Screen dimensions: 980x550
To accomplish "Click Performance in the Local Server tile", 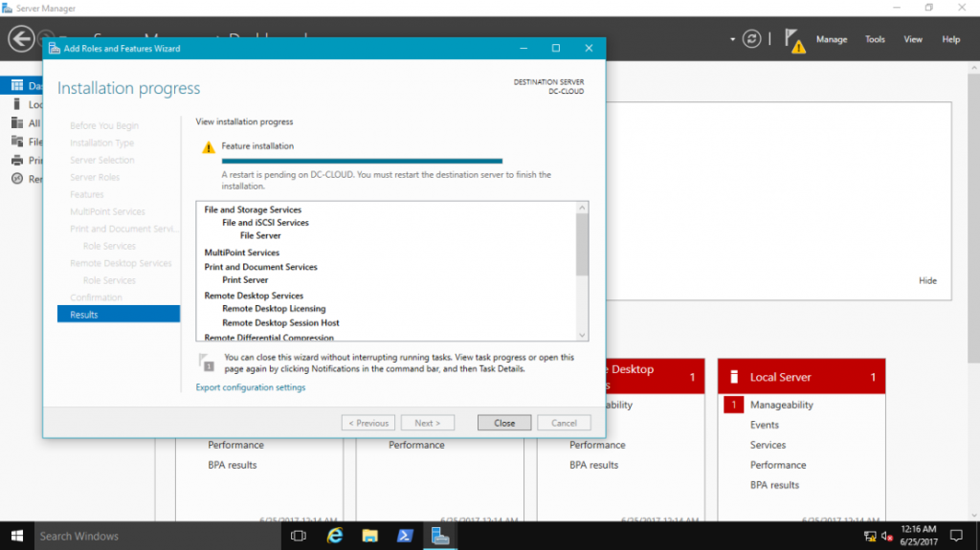I will pyautogui.click(x=778, y=465).
